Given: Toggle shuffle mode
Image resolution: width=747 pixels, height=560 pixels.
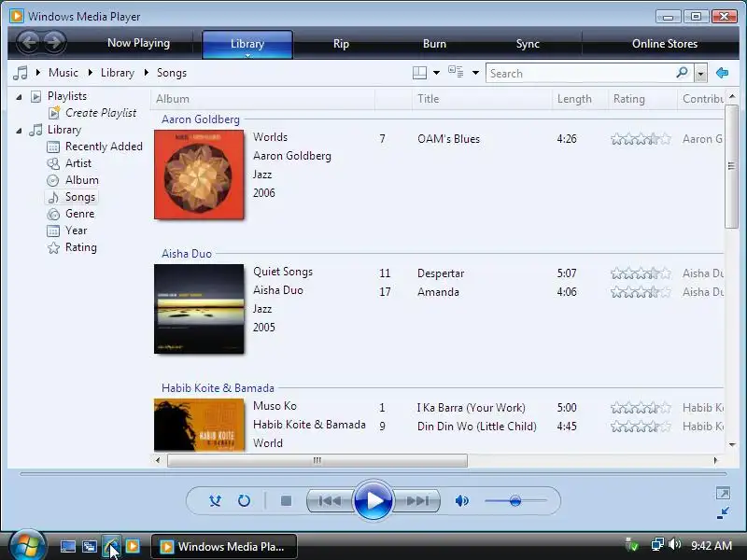Looking at the screenshot, I should point(215,500).
